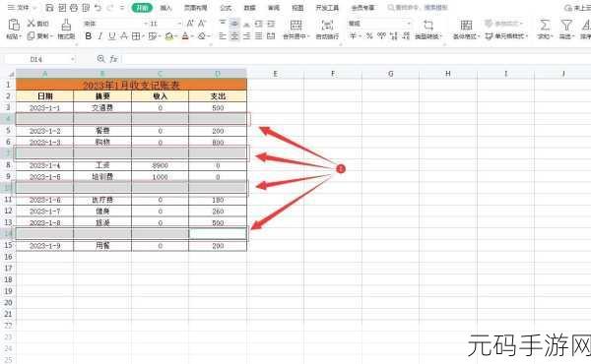Click the Paste clipboard icon

[14, 25]
